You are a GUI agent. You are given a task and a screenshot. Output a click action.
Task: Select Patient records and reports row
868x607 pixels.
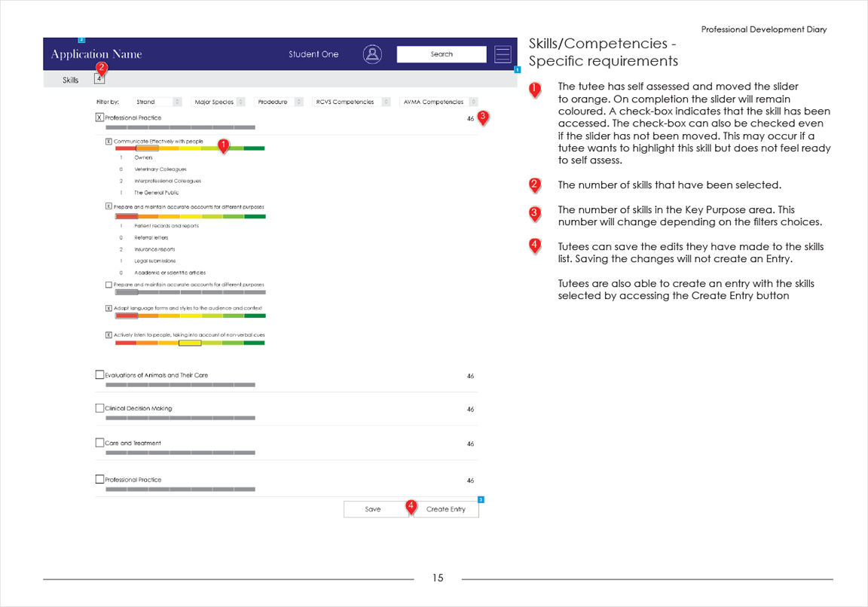(x=160, y=226)
